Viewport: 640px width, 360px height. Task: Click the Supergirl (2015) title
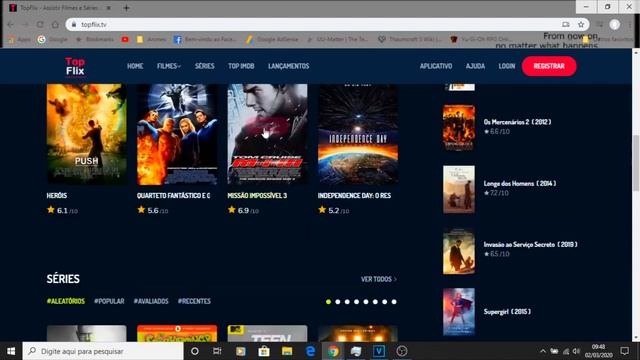pyautogui.click(x=507, y=311)
